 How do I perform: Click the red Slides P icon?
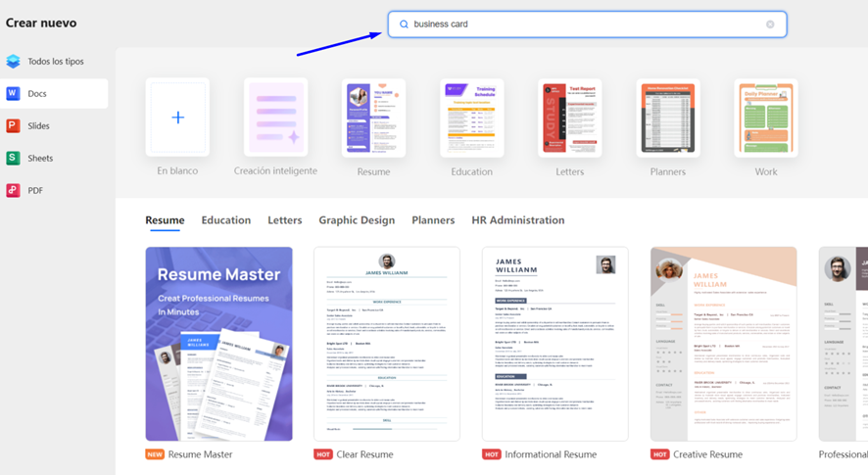coord(13,125)
